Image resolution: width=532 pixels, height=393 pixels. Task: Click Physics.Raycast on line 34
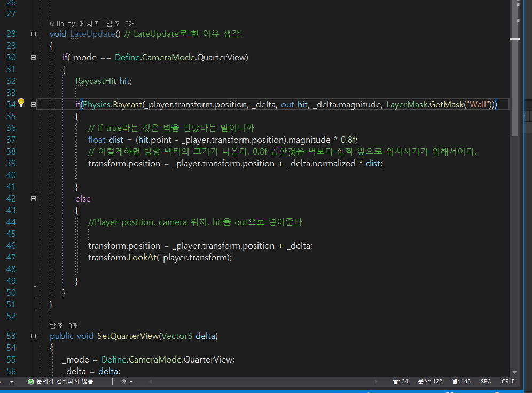pyautogui.click(x=112, y=105)
